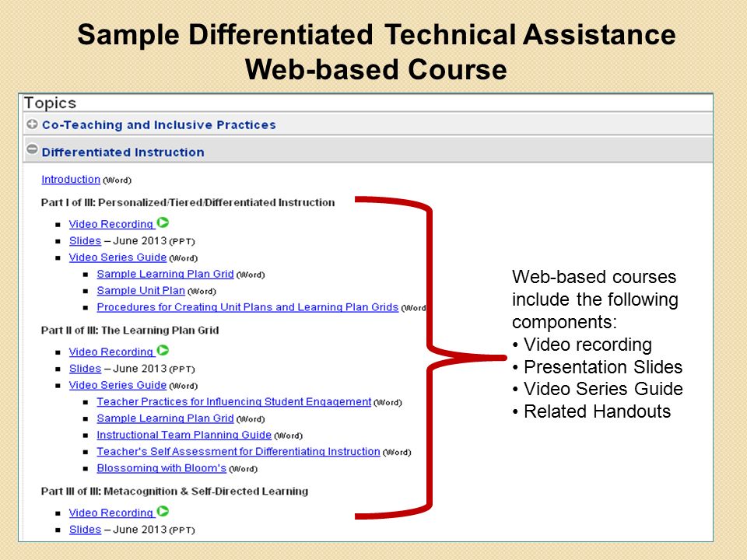Play the Part III video recording icon
The image size is (747, 560).
[163, 512]
